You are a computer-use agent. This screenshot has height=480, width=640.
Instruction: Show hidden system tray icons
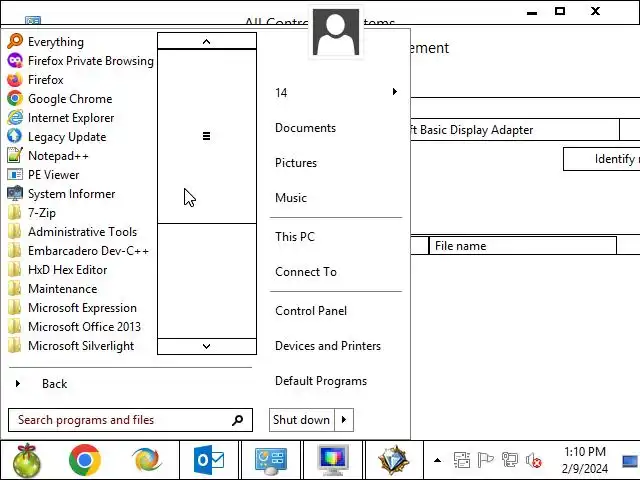pos(438,460)
